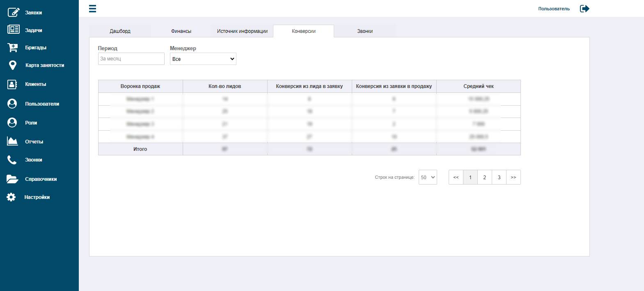Open Справочники in the sidebar

(41, 179)
